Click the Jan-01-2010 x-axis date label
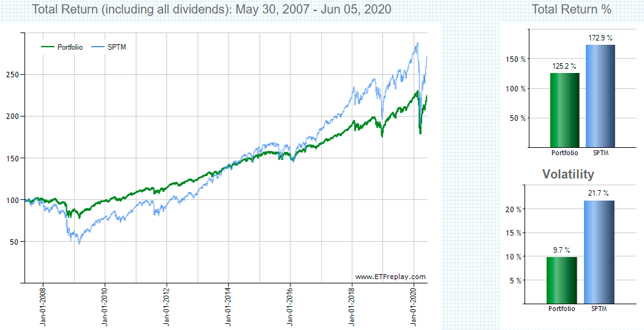644x330 pixels. [x=105, y=307]
